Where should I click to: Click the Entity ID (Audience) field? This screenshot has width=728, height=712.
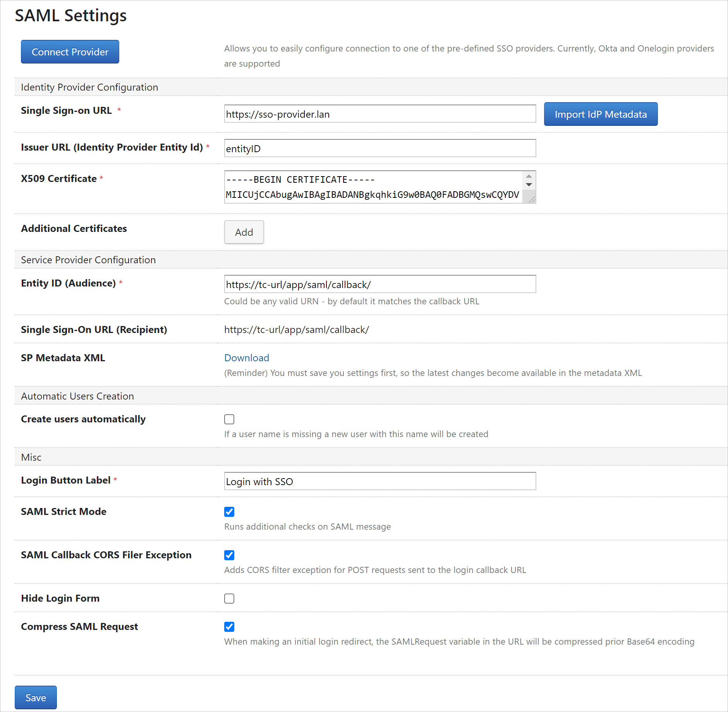pyautogui.click(x=379, y=284)
